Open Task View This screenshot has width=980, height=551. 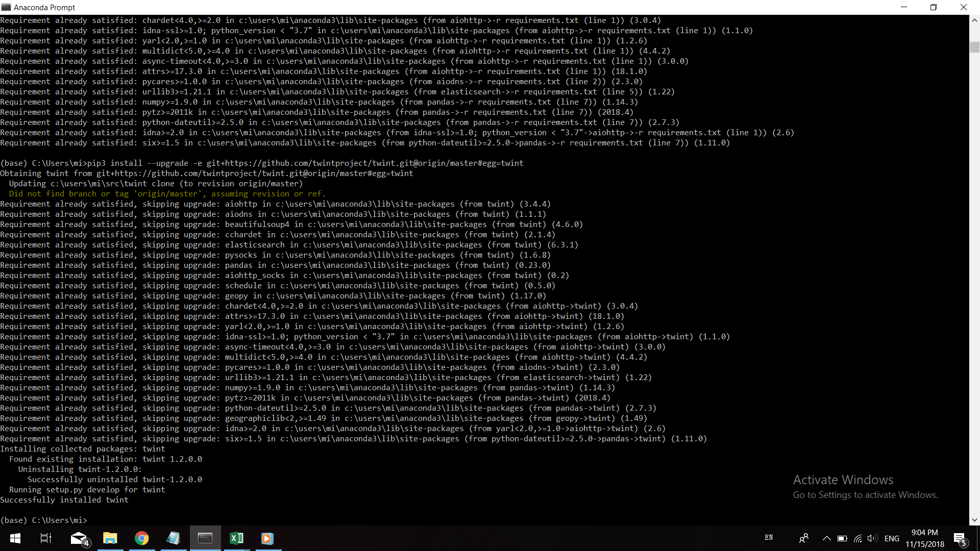[x=45, y=538]
